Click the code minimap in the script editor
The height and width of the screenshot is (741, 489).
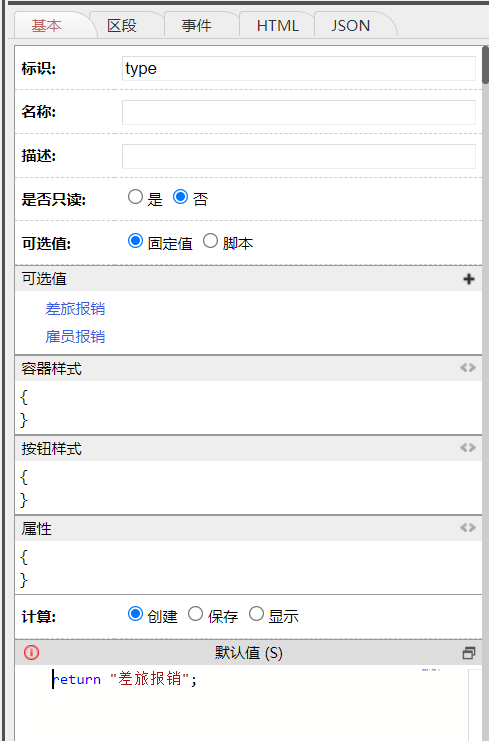[x=431, y=670]
